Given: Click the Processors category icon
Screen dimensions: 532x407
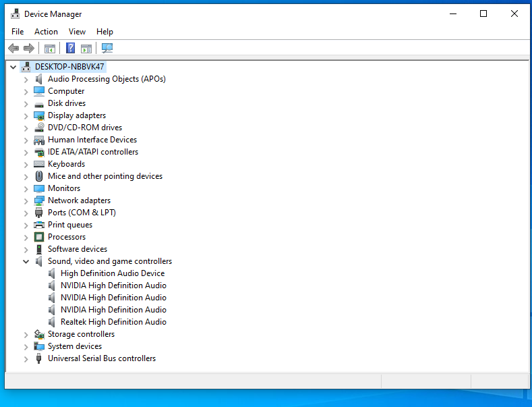Looking at the screenshot, I should pyautogui.click(x=39, y=237).
